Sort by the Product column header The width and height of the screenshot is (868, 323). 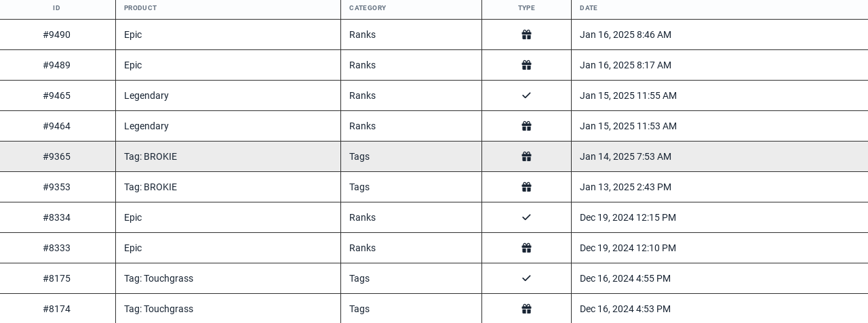pyautogui.click(x=140, y=8)
